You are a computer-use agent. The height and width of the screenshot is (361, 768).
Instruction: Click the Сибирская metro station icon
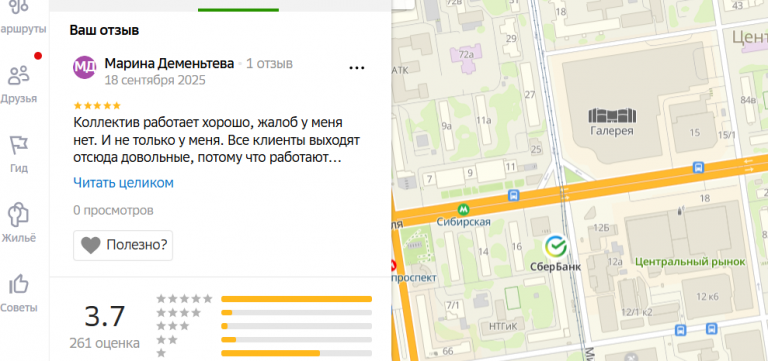pos(464,210)
